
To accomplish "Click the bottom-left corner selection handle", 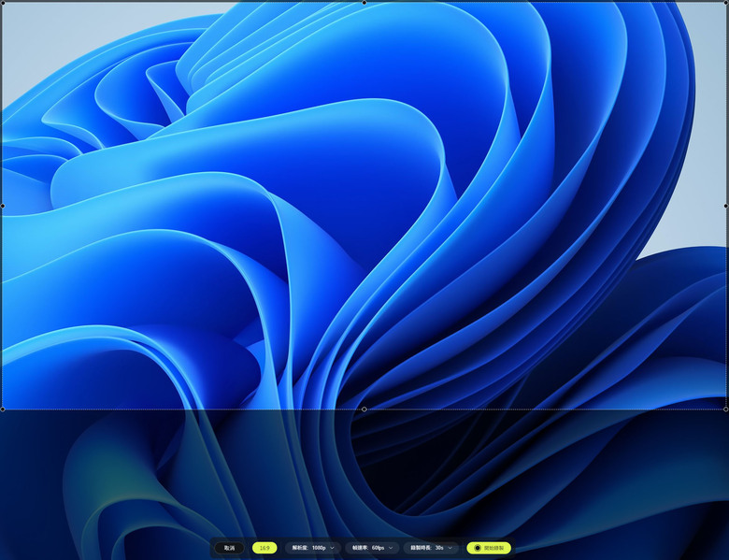I will [x=2, y=409].
